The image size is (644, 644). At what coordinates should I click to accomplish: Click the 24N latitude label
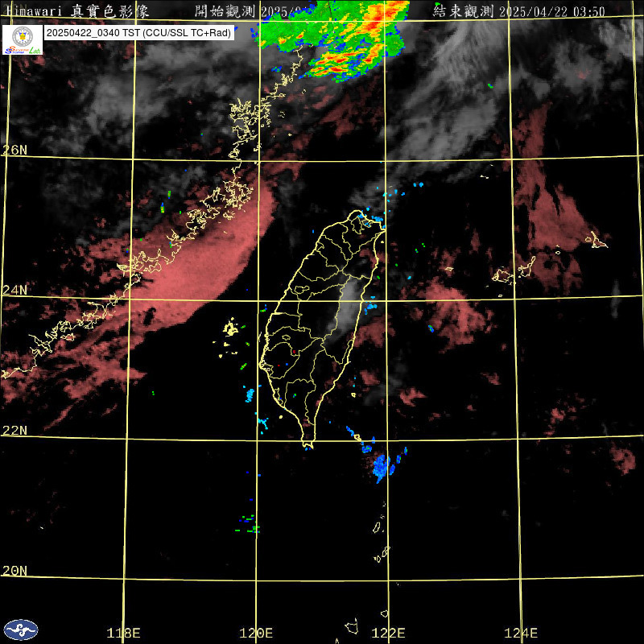14,290
